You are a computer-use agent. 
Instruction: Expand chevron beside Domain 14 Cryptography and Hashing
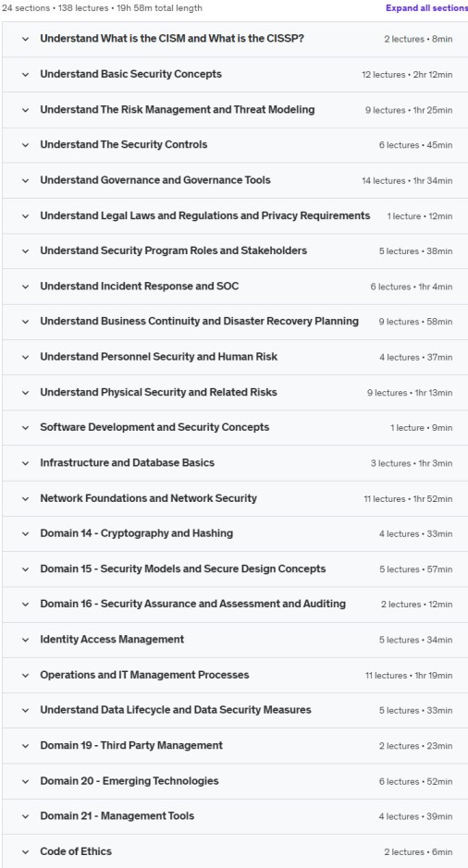tap(26, 533)
